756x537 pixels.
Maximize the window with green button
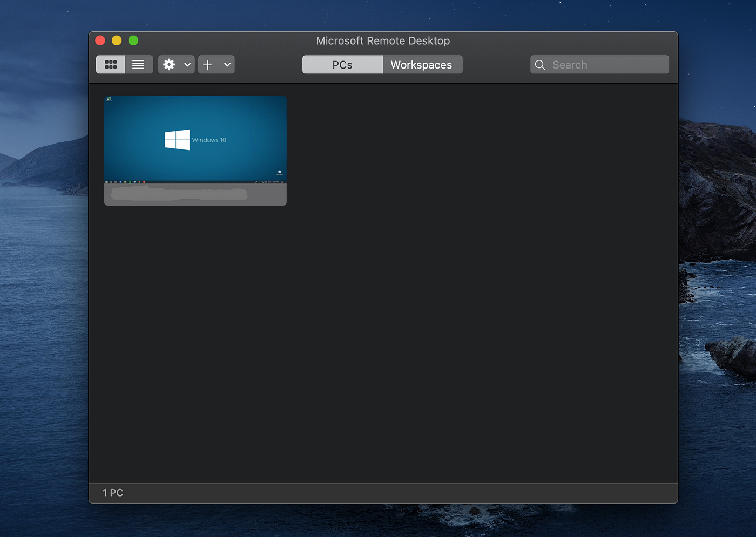click(133, 40)
